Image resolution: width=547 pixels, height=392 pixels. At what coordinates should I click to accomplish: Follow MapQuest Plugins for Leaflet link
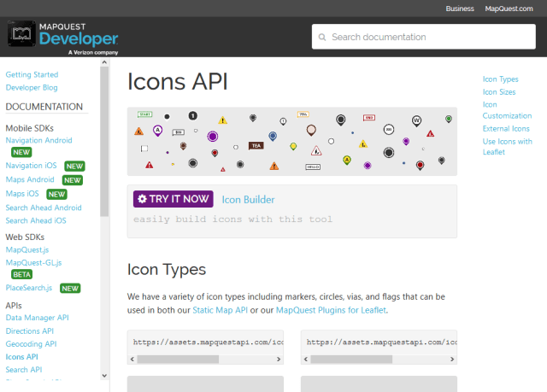331,310
